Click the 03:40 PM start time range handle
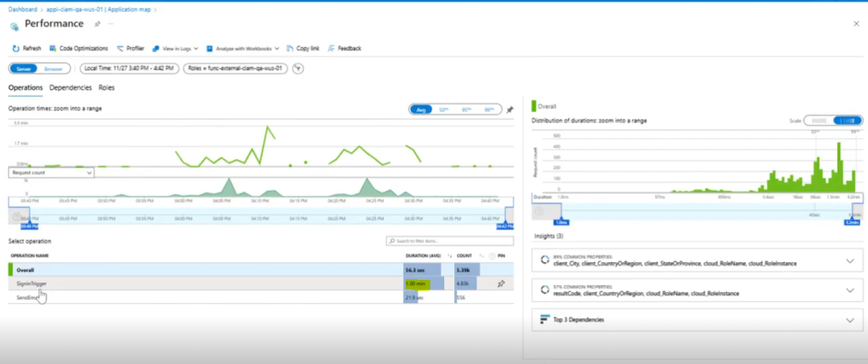868x364 pixels. (30, 226)
